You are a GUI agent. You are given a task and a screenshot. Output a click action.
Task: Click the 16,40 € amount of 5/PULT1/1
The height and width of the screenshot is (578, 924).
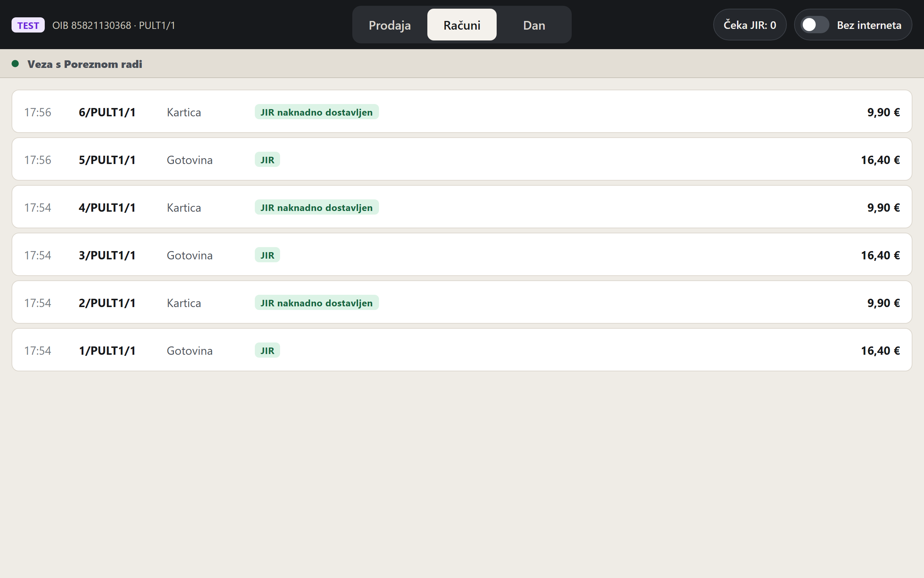point(880,160)
